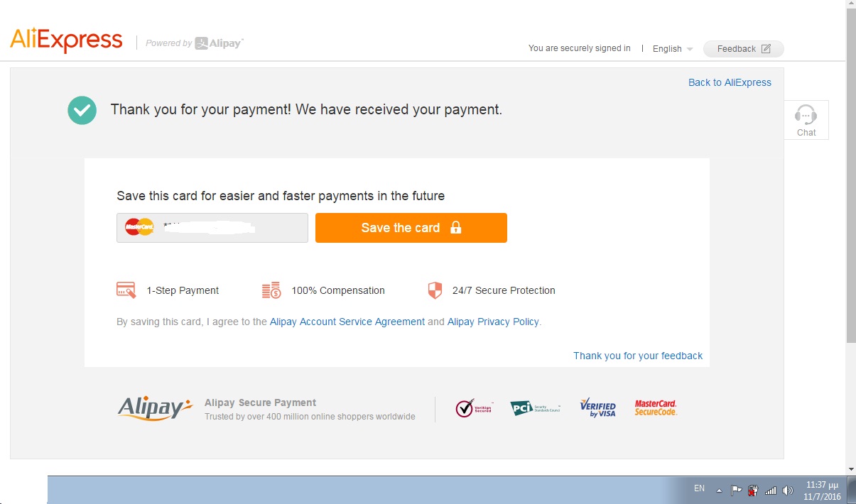This screenshot has height=504, width=856.
Task: Open the Feedback button
Action: pyautogui.click(x=743, y=49)
